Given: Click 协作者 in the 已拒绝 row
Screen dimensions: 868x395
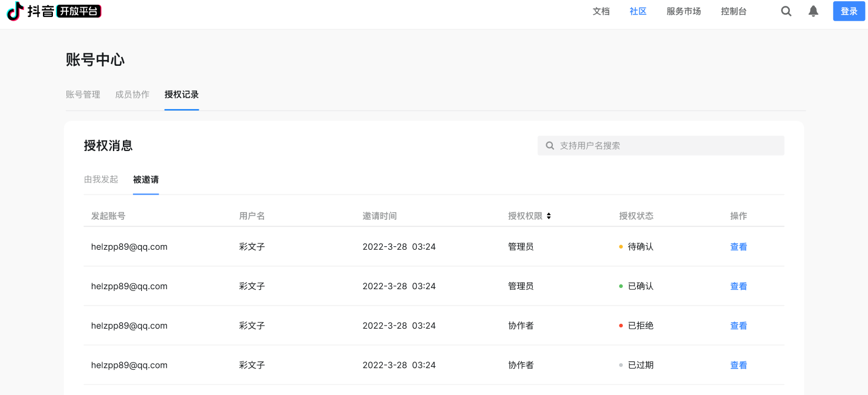Looking at the screenshot, I should pyautogui.click(x=521, y=326).
